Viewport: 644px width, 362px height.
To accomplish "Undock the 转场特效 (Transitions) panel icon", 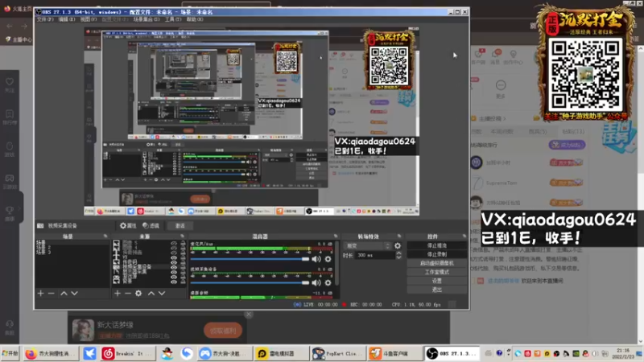I will point(398,237).
